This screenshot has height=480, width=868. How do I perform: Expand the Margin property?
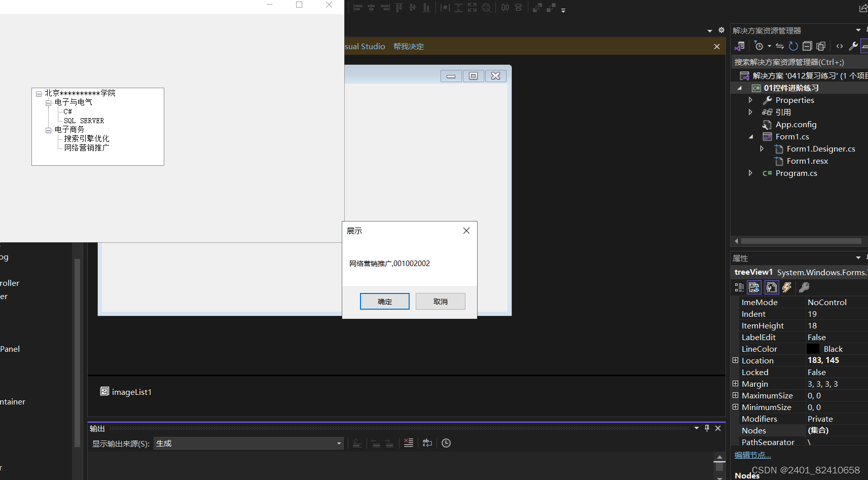click(736, 384)
